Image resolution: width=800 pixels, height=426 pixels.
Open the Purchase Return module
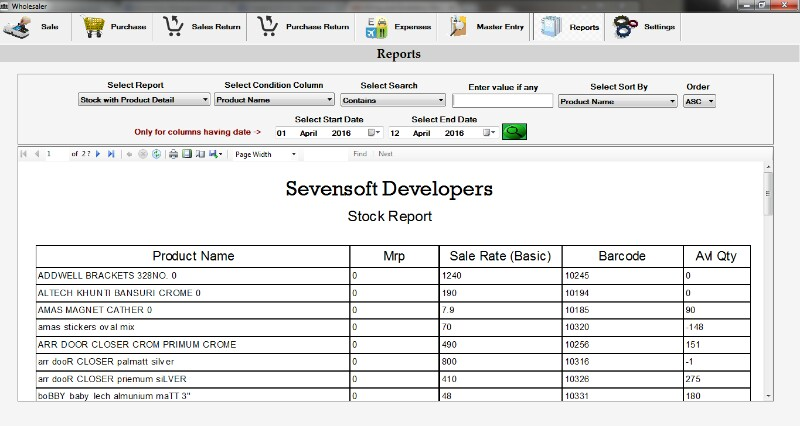[304, 27]
